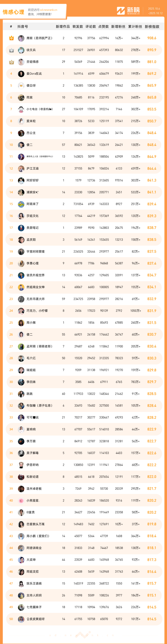
Task: Click the 累计粉丝 column header
Action: [x=135, y=26]
